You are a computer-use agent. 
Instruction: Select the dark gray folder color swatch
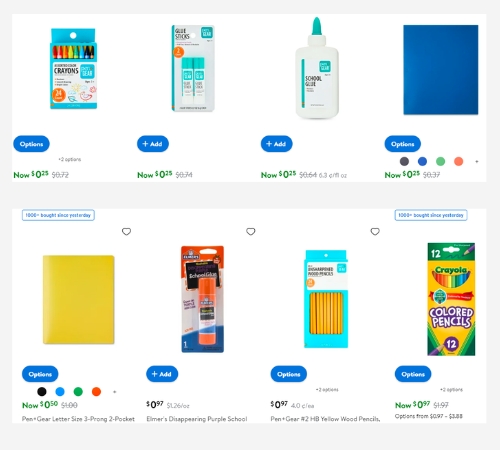[404, 161]
